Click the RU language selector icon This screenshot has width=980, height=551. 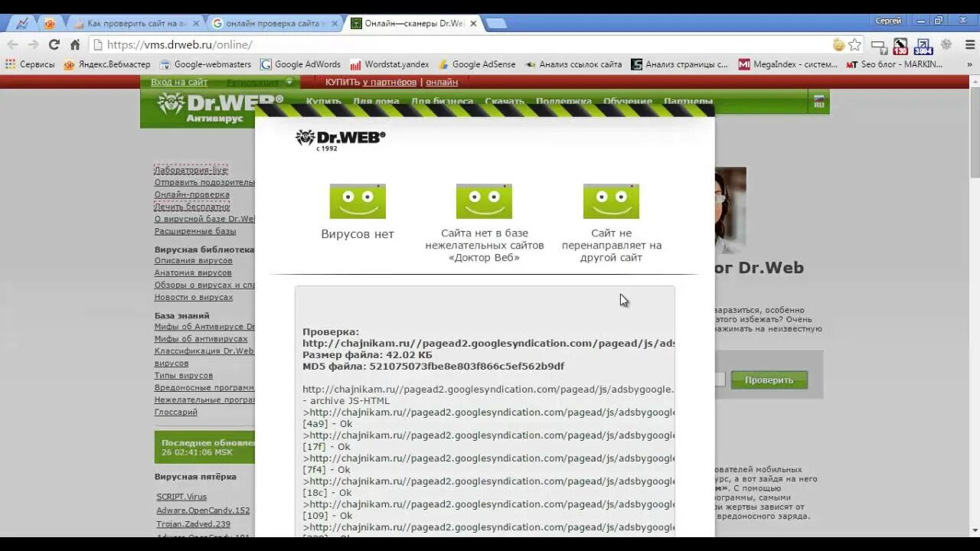point(818,102)
